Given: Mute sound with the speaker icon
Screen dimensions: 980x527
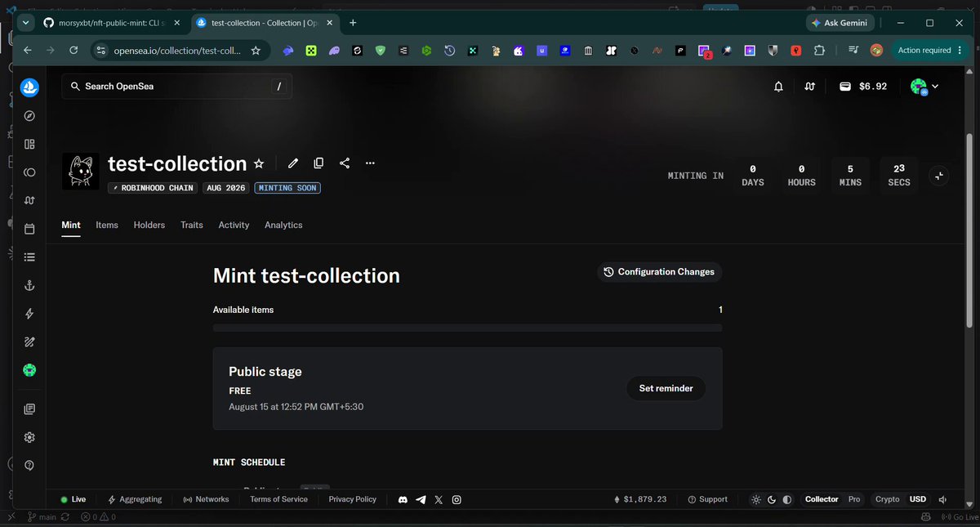Looking at the screenshot, I should pyautogui.click(x=942, y=499).
